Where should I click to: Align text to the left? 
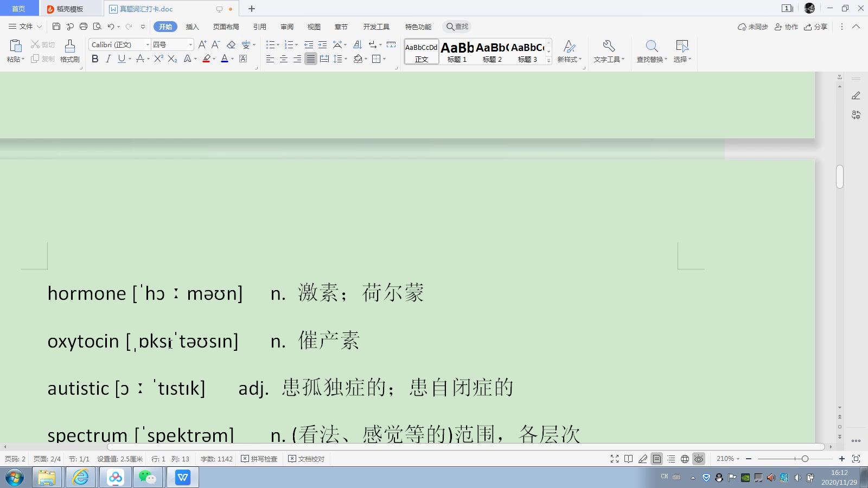click(x=270, y=59)
